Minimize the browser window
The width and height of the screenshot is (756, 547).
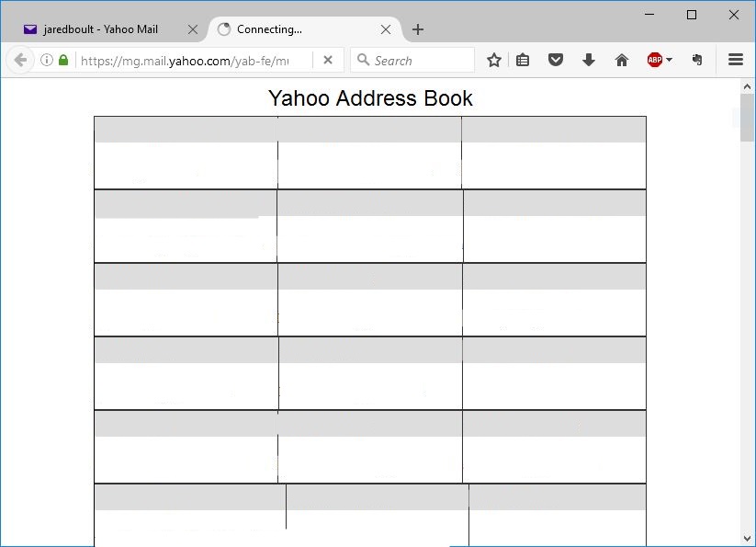pyautogui.click(x=649, y=15)
